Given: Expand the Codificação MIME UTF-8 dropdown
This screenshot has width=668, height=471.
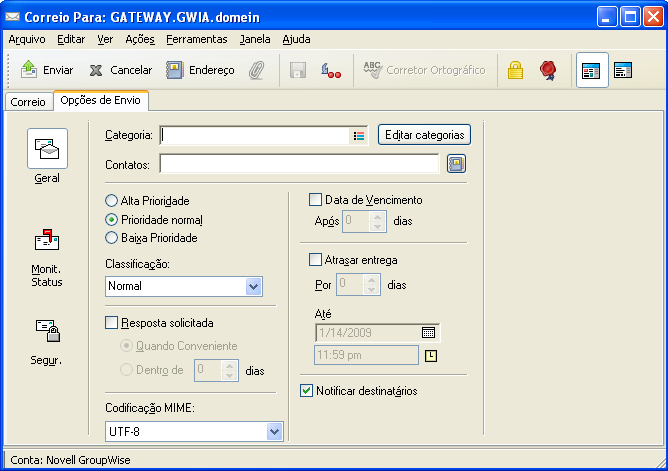Looking at the screenshot, I should (274, 432).
